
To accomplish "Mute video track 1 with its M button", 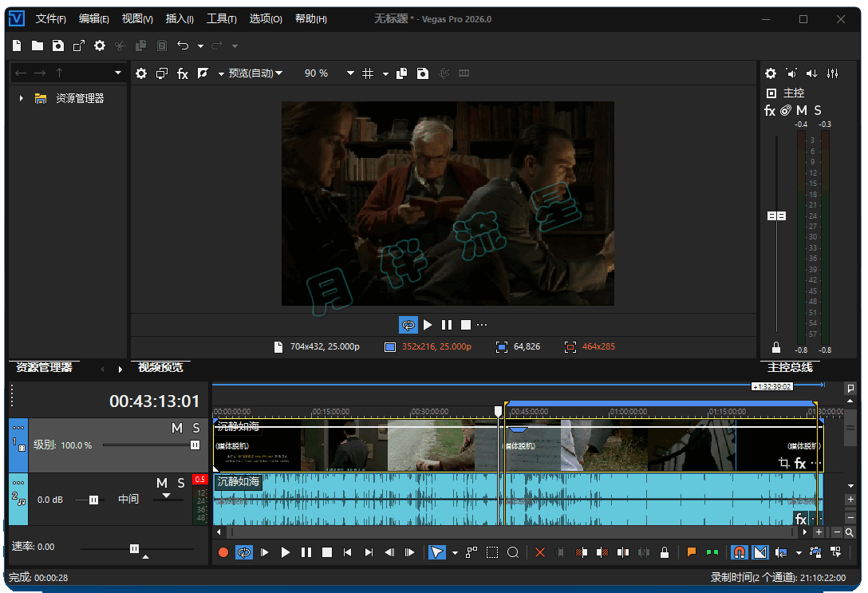I will [177, 428].
